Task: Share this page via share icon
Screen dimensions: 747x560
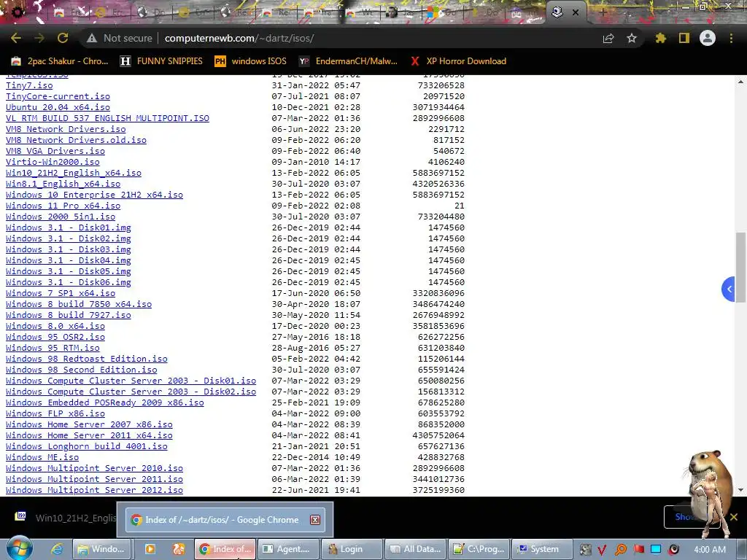Action: (608, 38)
